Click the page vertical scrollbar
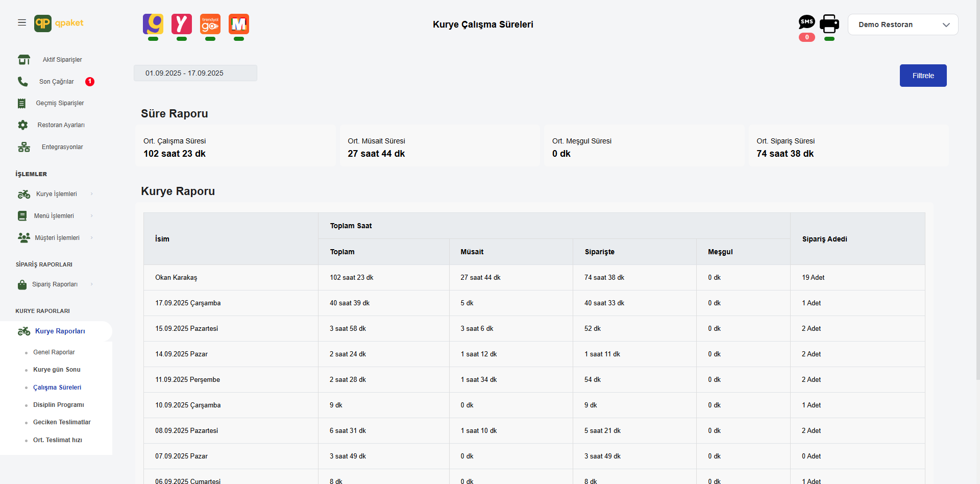 977,204
